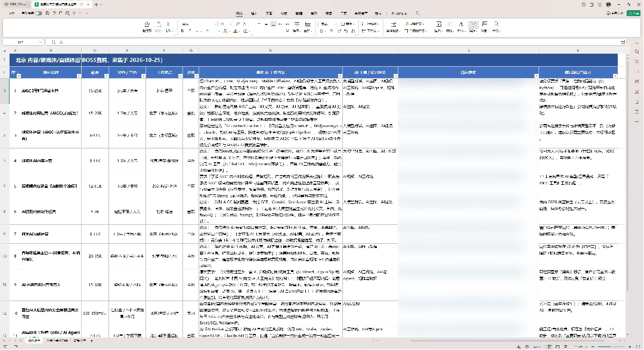Image resolution: width=644 pixels, height=350 pixels.
Task: Click the zoom slider in status bar
Action: [x=612, y=346]
